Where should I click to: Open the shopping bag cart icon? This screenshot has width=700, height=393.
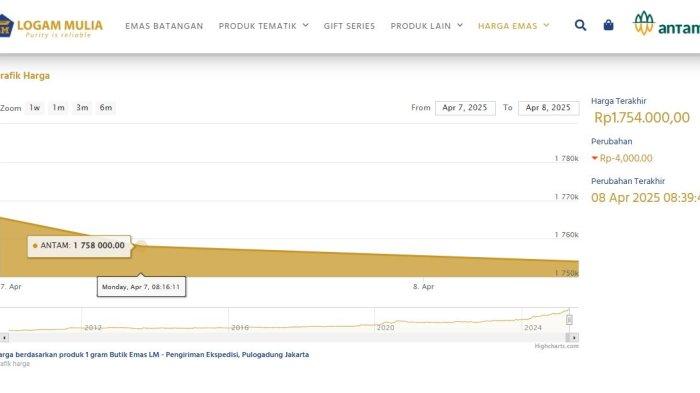point(608,25)
